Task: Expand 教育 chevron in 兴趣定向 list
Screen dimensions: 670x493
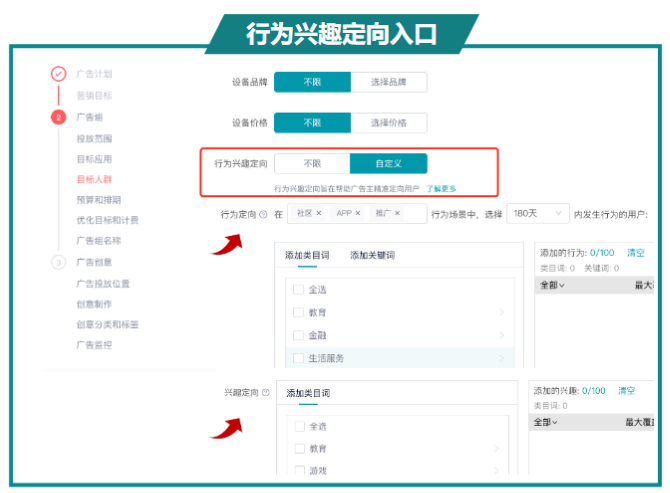Action: pyautogui.click(x=497, y=449)
